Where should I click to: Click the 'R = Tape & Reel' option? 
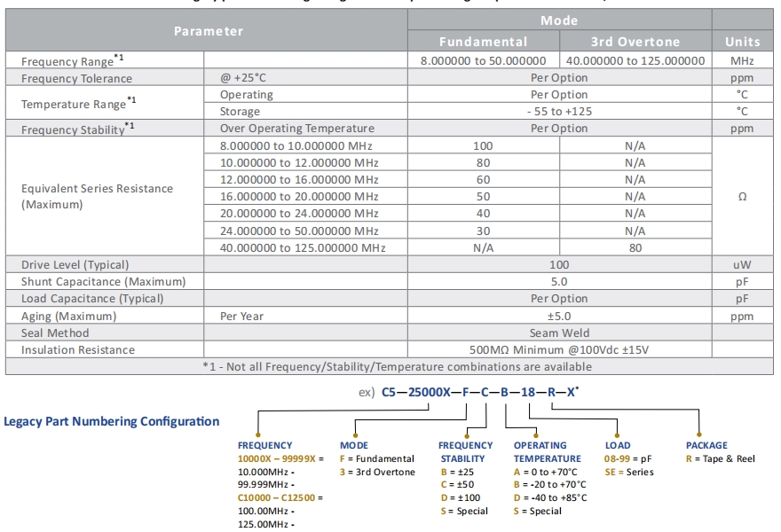pos(721,458)
